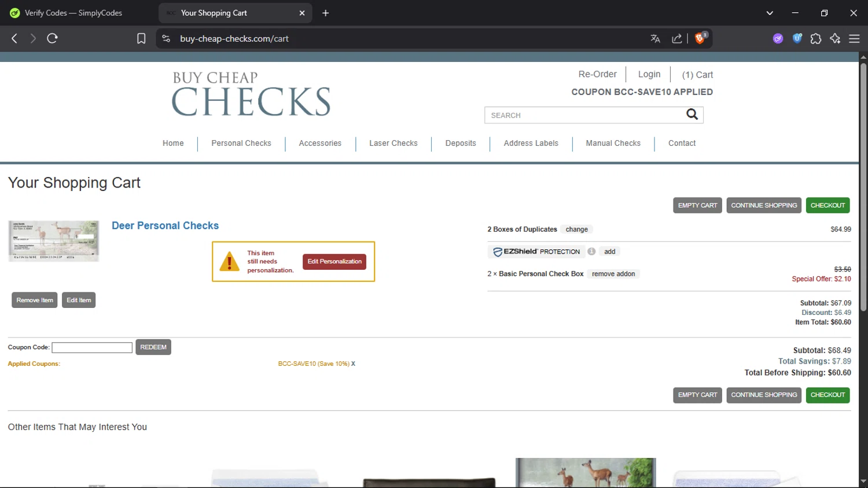
Task: Click the Buy Cheap Checks logo
Action: click(251, 94)
